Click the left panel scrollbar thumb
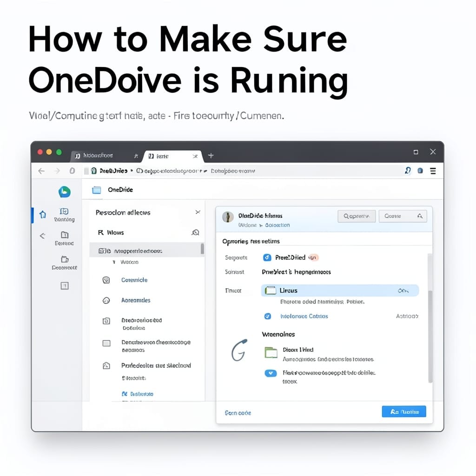This screenshot has height=476, width=476. tap(202, 249)
